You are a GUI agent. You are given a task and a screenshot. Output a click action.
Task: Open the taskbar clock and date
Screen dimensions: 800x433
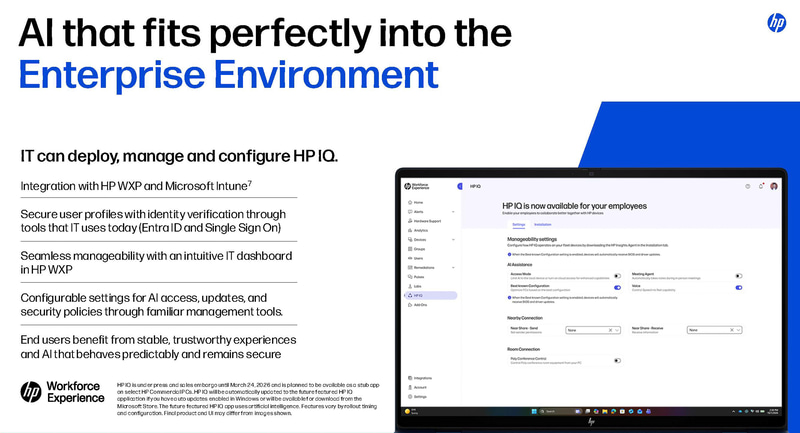tap(773, 411)
